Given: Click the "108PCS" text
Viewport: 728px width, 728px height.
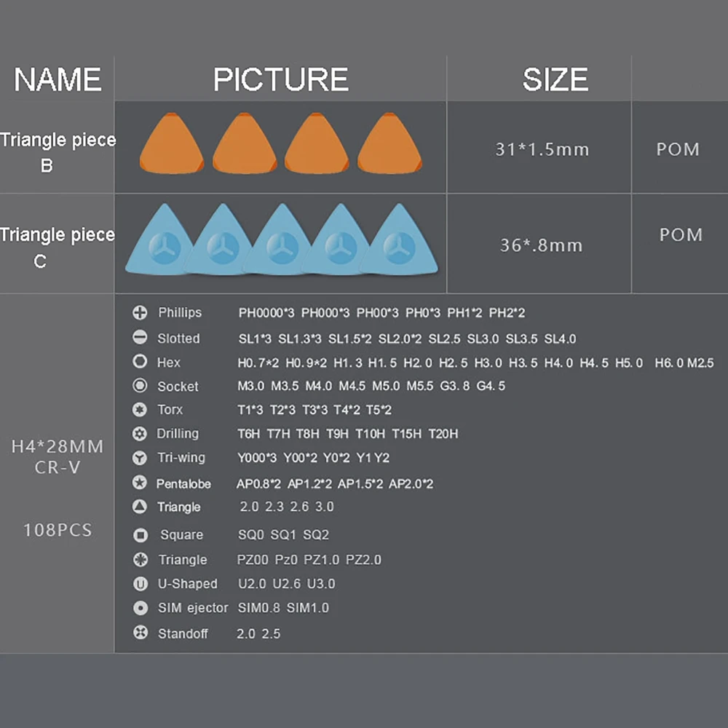Looking at the screenshot, I should (58, 530).
